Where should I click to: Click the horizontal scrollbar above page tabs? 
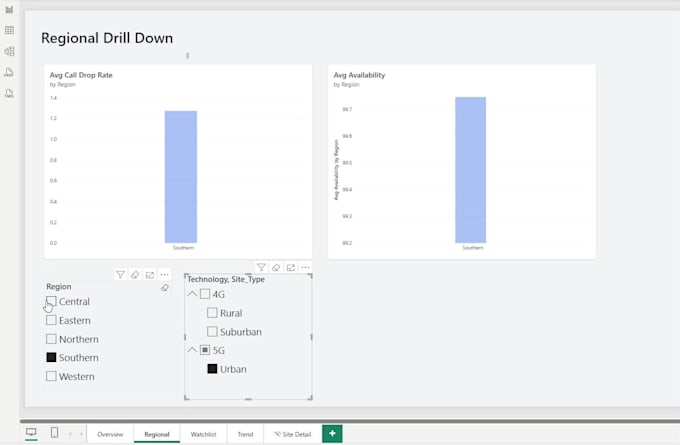click(350, 421)
